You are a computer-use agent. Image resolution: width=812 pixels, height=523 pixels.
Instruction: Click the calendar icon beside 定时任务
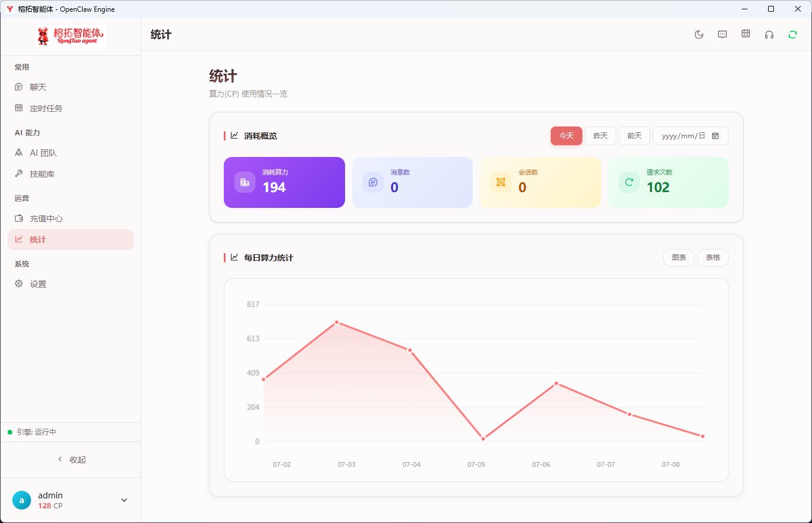[x=19, y=108]
